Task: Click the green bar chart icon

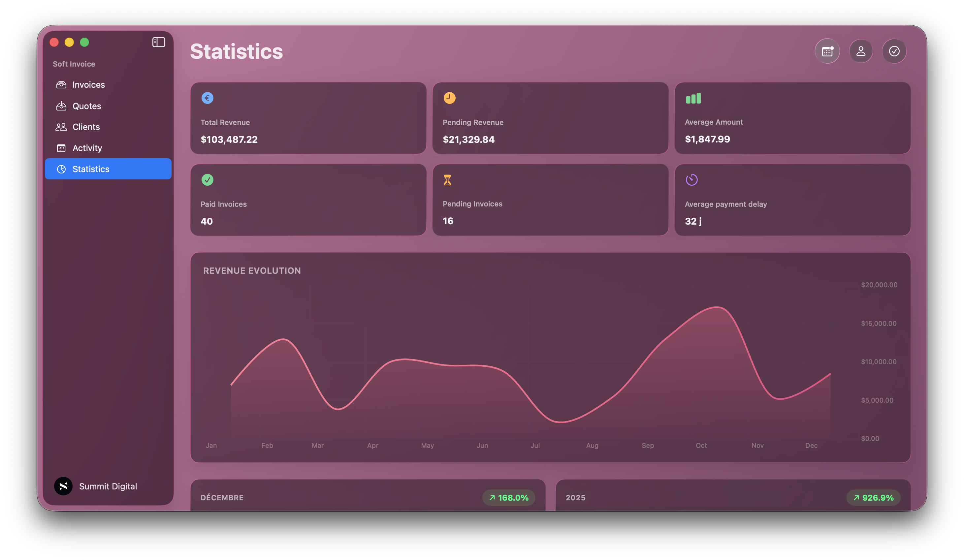Action: pos(693,98)
